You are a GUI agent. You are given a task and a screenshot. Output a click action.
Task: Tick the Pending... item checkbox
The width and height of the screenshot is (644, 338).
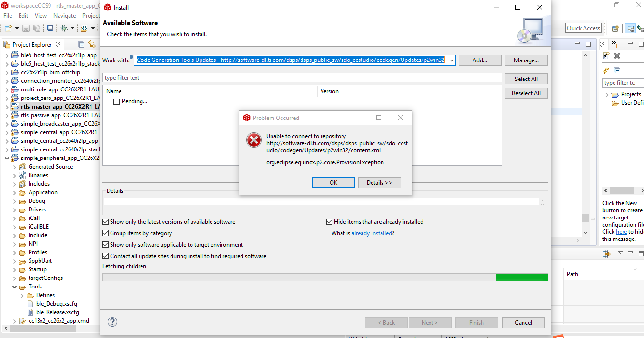[116, 101]
